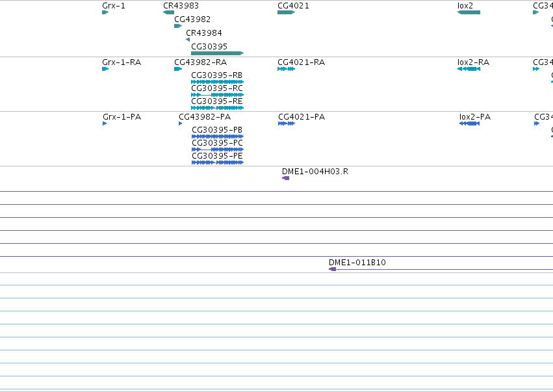This screenshot has width=553, height=392.
Task: Select the lox2-RA transcript label
Action: [473, 62]
